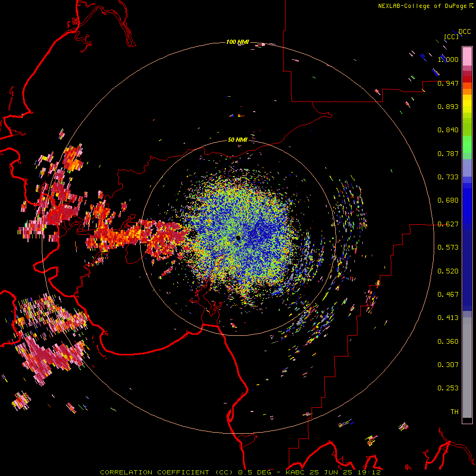Click the 1.000 scale value

tap(448, 59)
